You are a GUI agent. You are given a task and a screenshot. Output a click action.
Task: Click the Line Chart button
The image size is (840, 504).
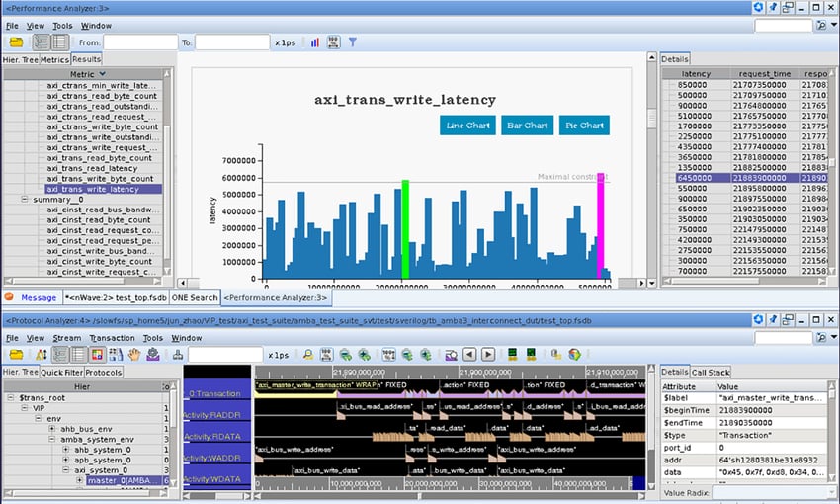click(x=468, y=126)
